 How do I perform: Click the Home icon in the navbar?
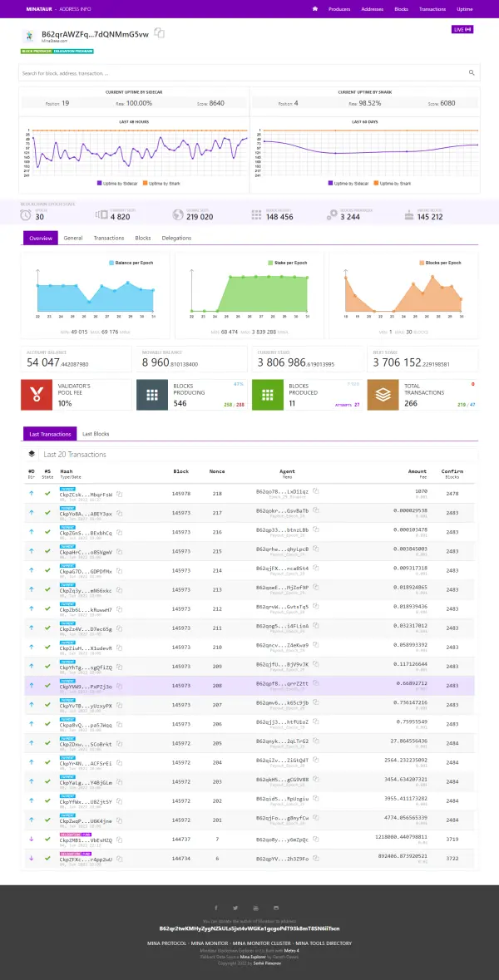click(x=315, y=8)
